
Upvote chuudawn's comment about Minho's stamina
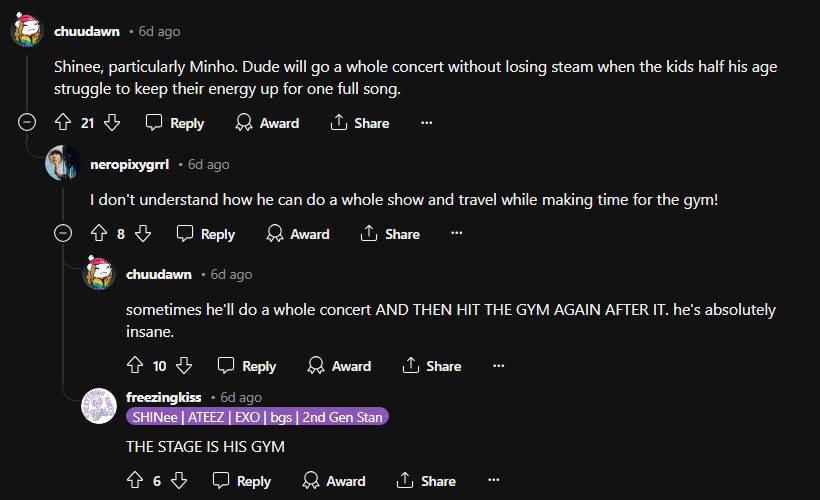(62, 123)
